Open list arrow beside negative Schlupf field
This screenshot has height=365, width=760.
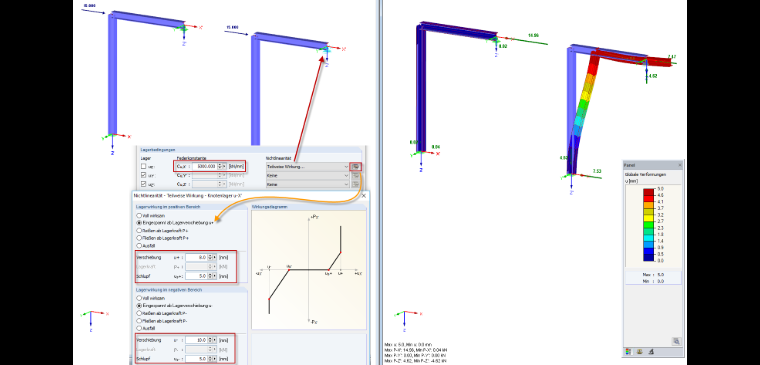point(214,358)
